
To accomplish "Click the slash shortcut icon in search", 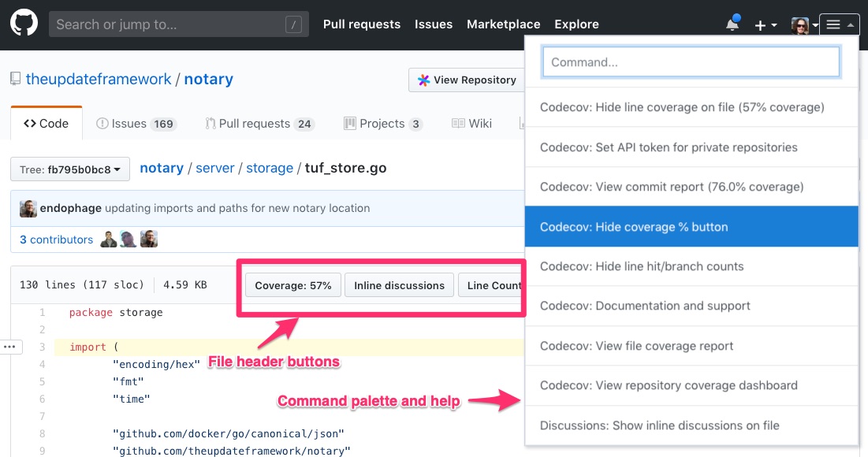I will click(x=293, y=24).
